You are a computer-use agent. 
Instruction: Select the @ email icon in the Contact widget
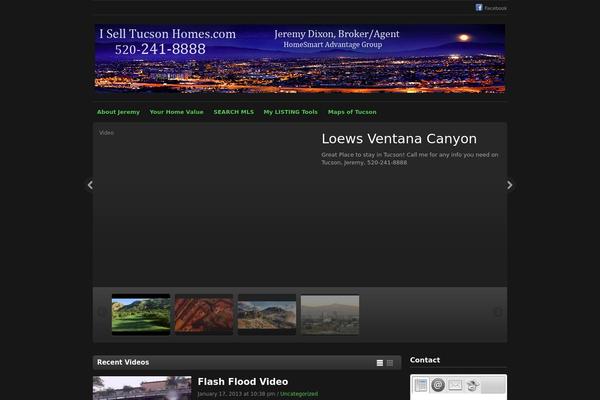pos(438,385)
